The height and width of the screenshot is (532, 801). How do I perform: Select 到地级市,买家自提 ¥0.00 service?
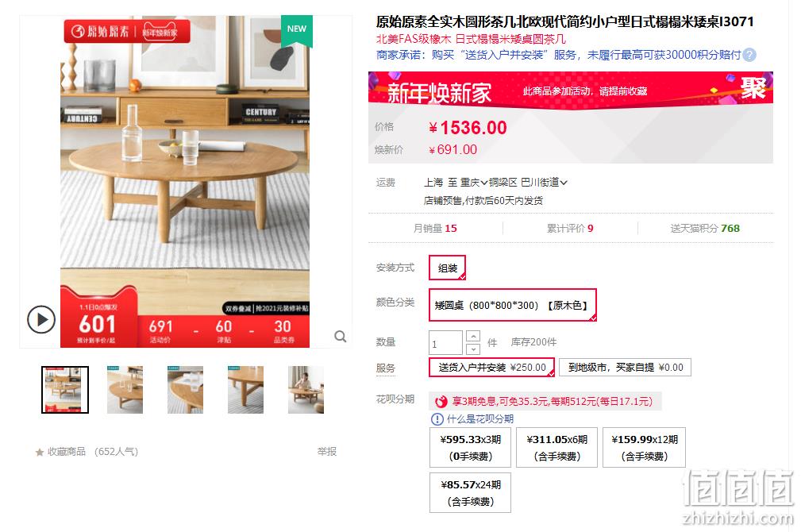click(626, 368)
